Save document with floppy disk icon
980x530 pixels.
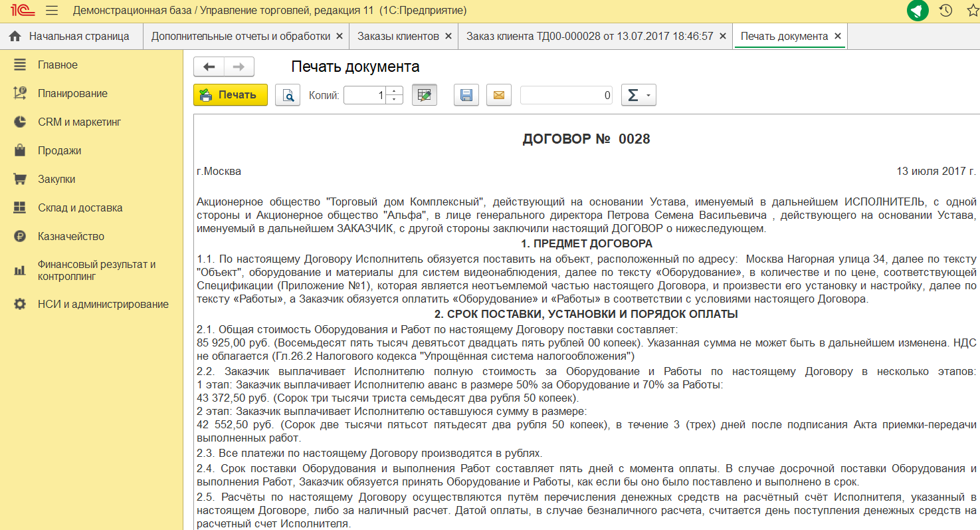click(466, 95)
